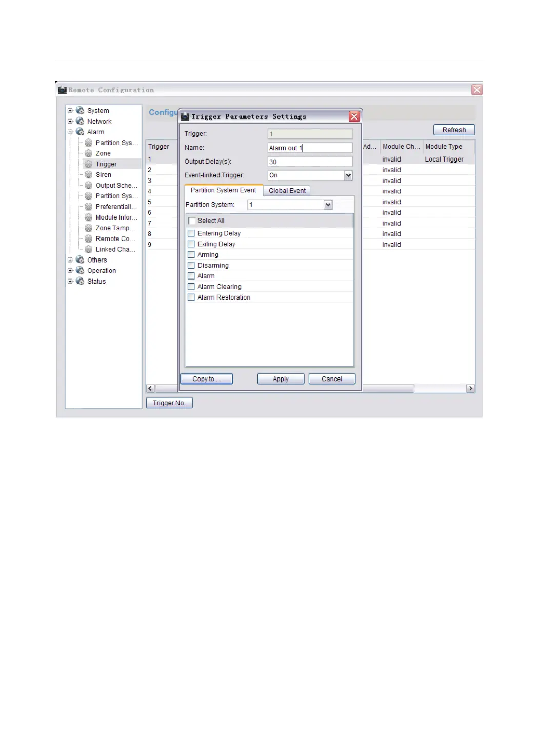Select Remote Co... tree item
Viewport: 538px width, 756px height.
click(115, 238)
